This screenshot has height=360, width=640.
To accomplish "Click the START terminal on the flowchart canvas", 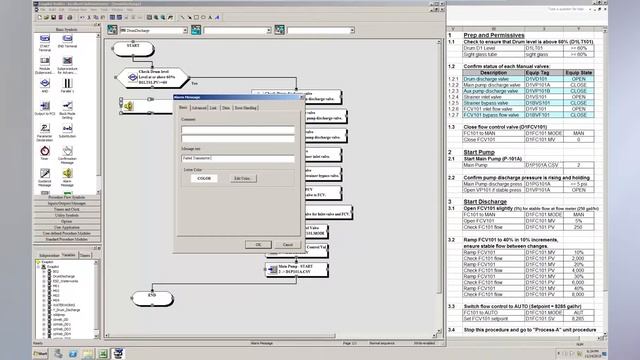I will point(133,49).
